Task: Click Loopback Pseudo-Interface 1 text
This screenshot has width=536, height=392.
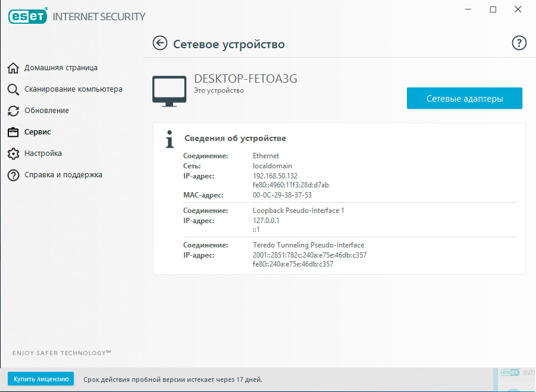Action: [x=298, y=211]
